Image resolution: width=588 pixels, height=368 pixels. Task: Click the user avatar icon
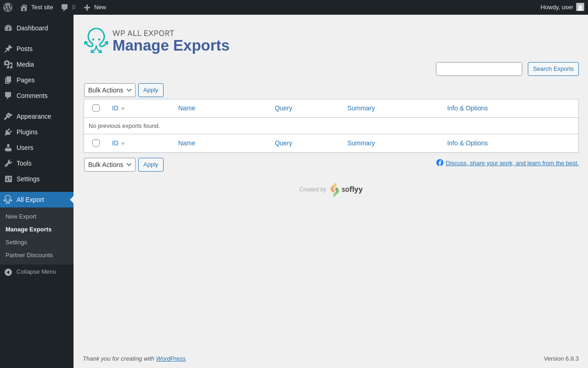580,7
